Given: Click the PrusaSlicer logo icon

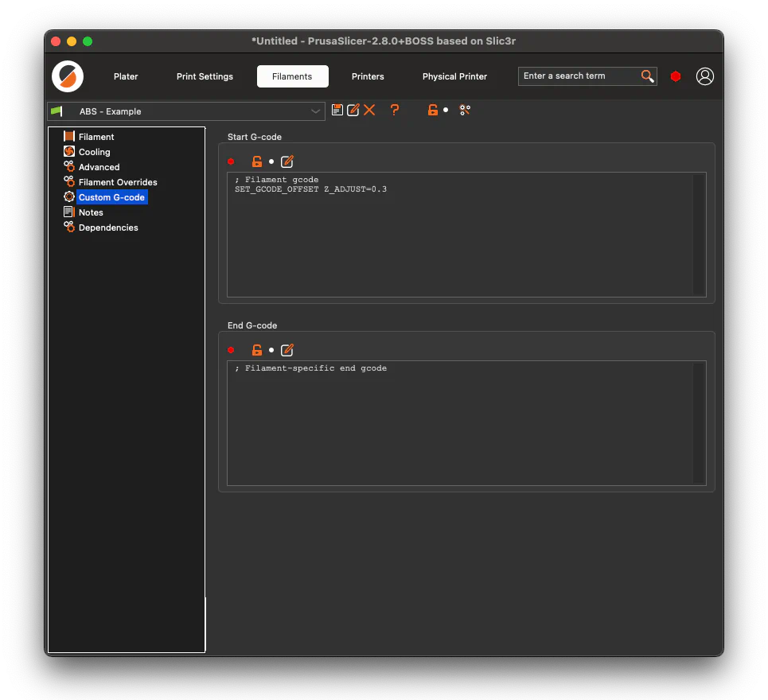Looking at the screenshot, I should [68, 76].
